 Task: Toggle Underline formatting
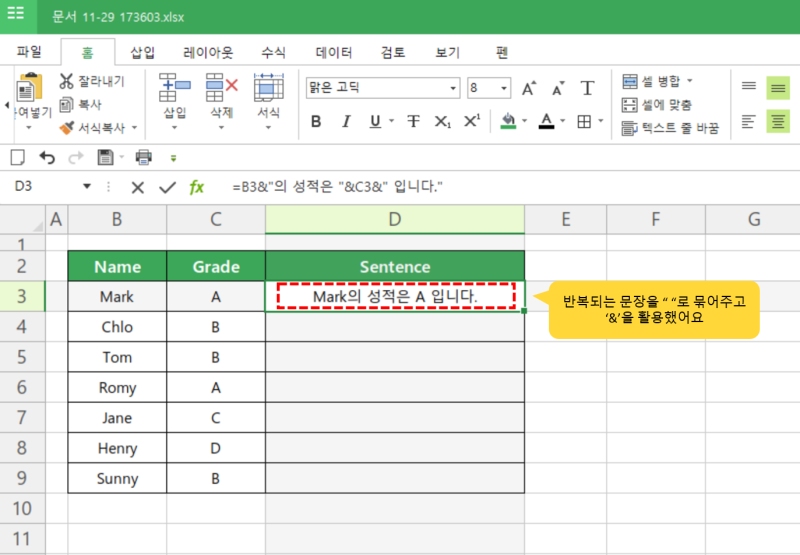click(x=375, y=121)
